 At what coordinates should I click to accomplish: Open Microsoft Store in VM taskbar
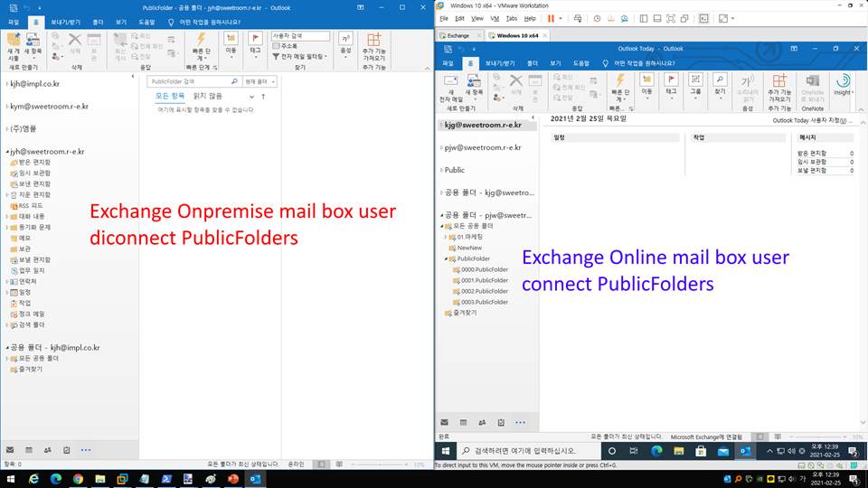pos(701,451)
